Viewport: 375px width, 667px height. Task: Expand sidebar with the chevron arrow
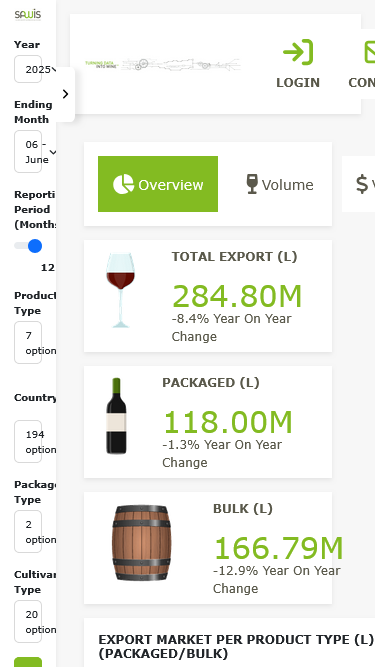point(65,94)
